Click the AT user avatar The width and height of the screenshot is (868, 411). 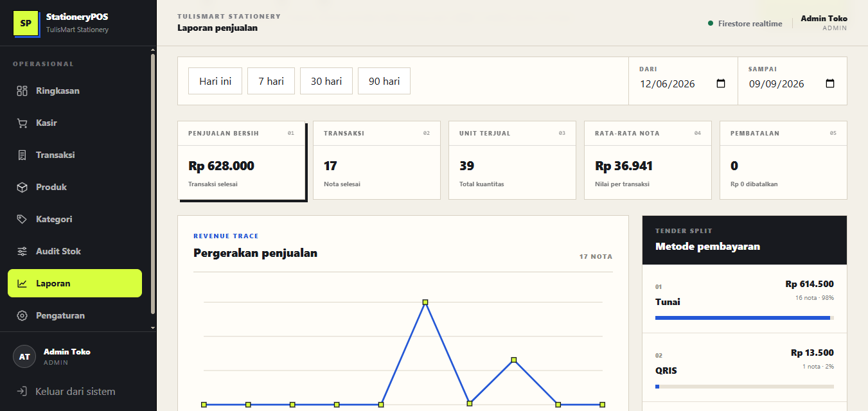tap(24, 356)
